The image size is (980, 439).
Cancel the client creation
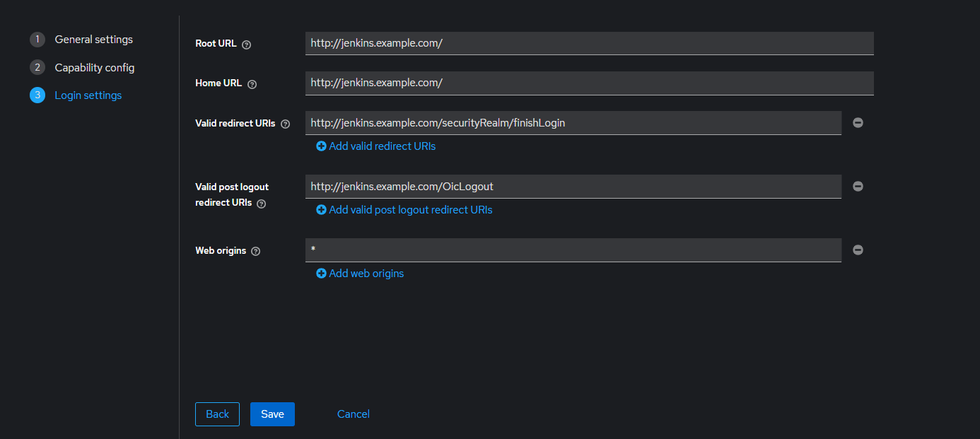point(354,414)
